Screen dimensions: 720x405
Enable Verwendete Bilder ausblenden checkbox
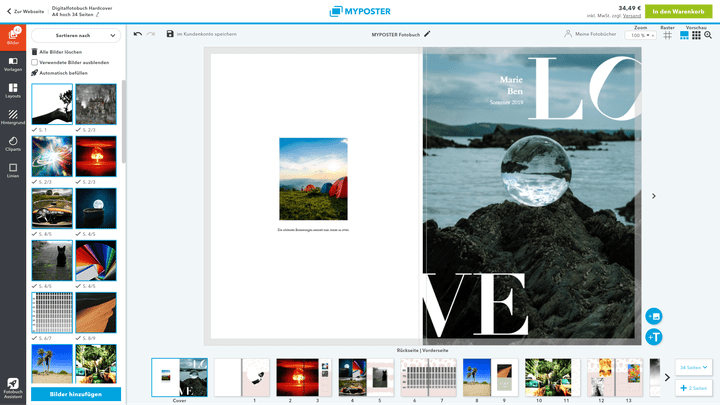35,62
